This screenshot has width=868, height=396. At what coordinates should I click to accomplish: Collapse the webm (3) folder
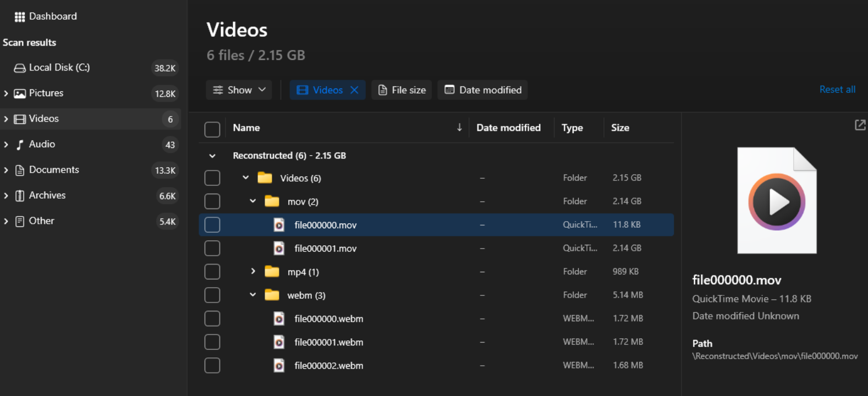click(253, 295)
